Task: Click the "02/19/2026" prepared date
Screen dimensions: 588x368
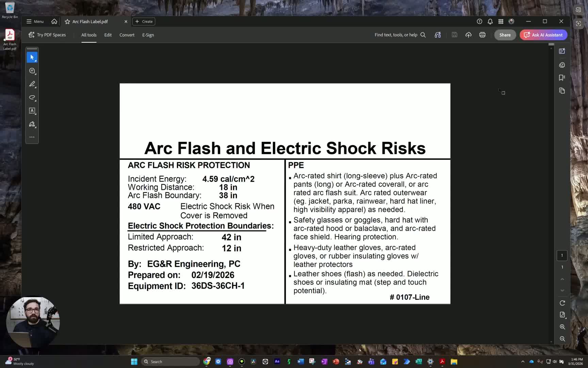Action: pyautogui.click(x=213, y=275)
